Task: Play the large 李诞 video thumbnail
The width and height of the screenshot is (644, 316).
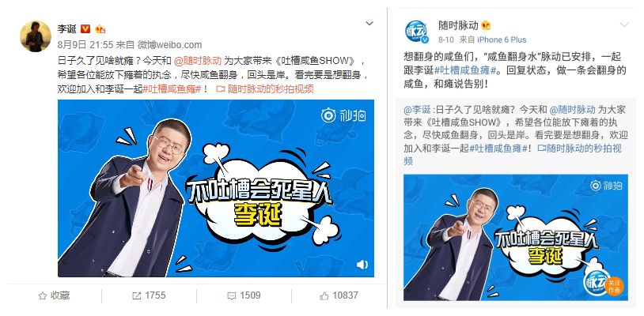Action: [216, 188]
